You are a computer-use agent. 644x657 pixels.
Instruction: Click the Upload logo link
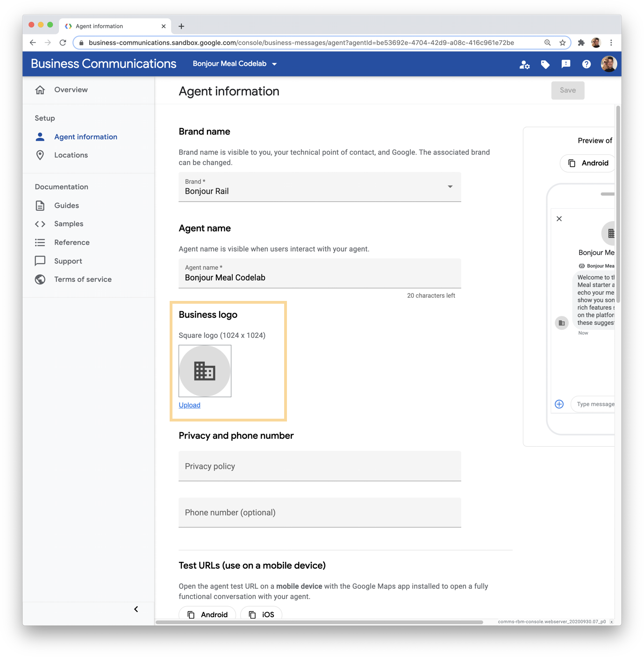189,405
